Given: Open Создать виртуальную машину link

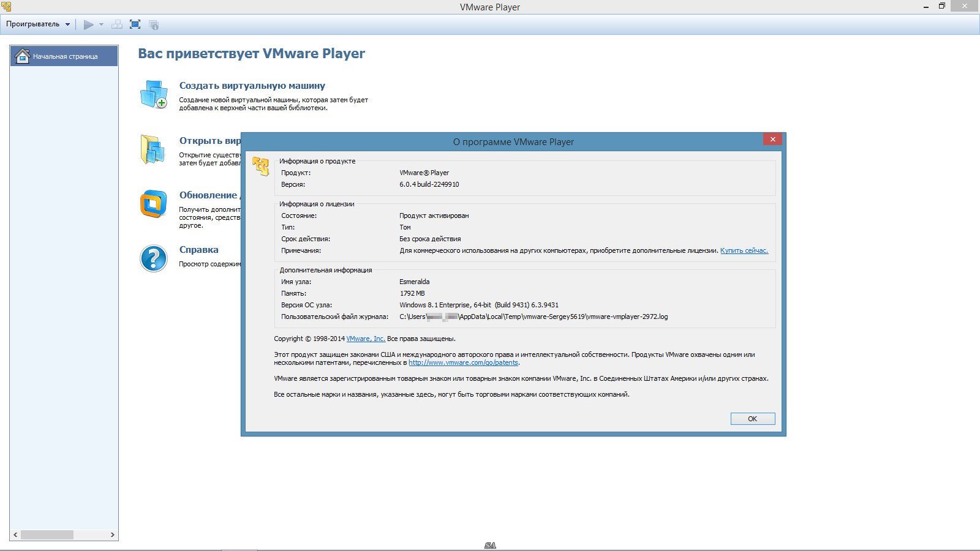Looking at the screenshot, I should [x=252, y=86].
